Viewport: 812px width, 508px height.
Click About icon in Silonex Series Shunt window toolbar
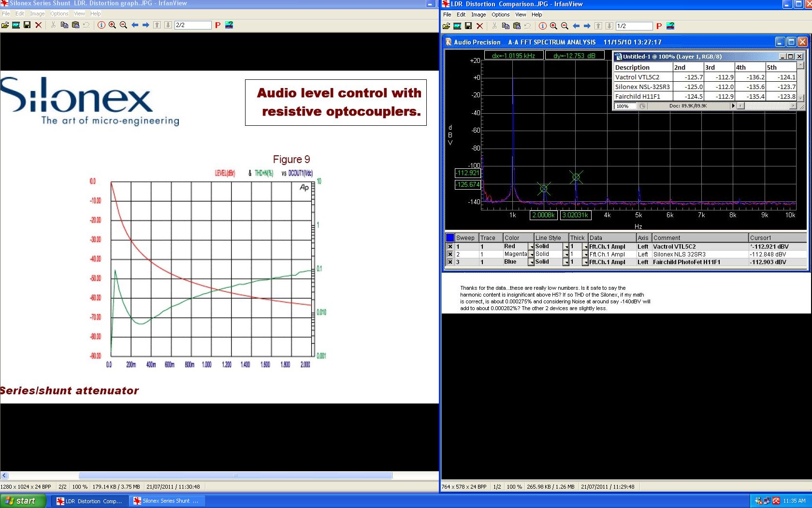[229, 25]
